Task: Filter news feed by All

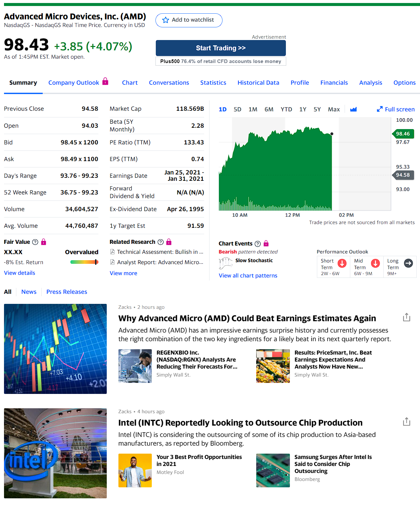Action: [x=8, y=292]
